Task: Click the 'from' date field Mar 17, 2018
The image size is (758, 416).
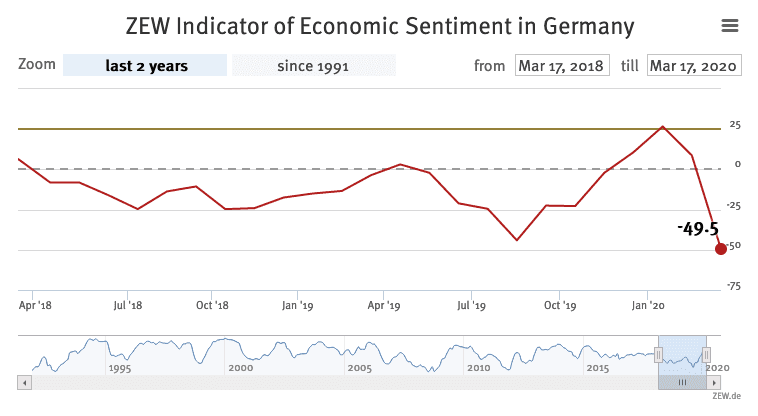Action: [x=561, y=66]
